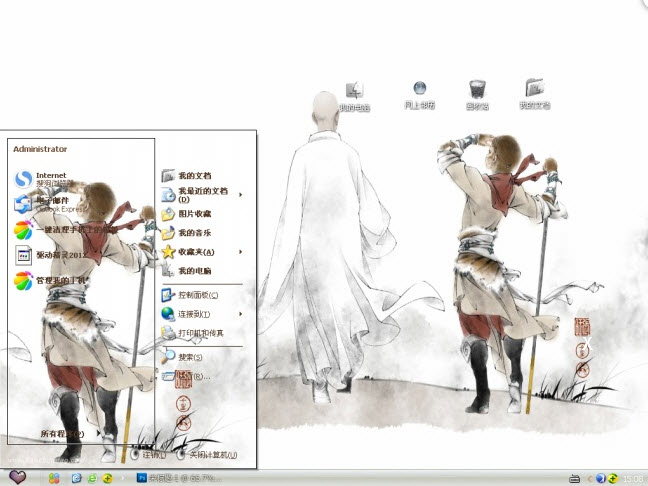
Task: Expand 所有程序(P) programs list
Action: point(70,434)
